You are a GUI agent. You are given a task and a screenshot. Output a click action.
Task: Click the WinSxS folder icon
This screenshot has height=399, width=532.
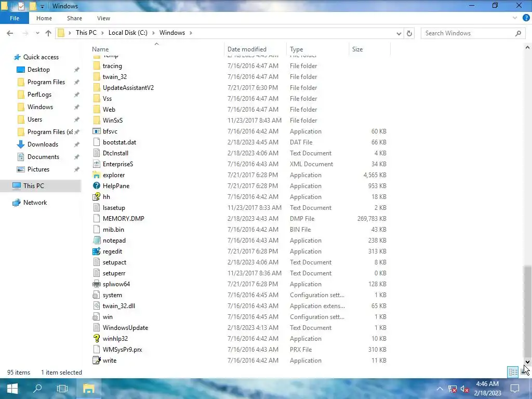pos(96,121)
